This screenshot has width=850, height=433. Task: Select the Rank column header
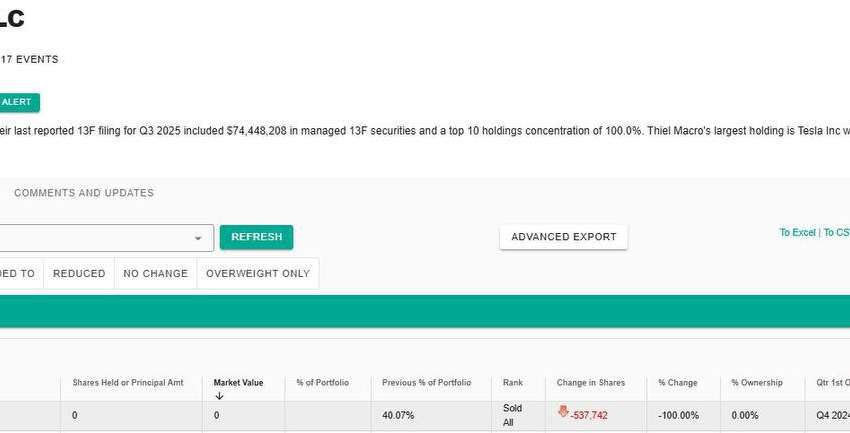[512, 383]
